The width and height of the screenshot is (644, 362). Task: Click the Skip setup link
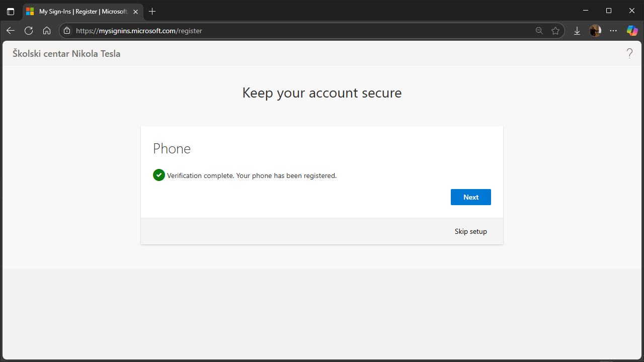tap(471, 231)
